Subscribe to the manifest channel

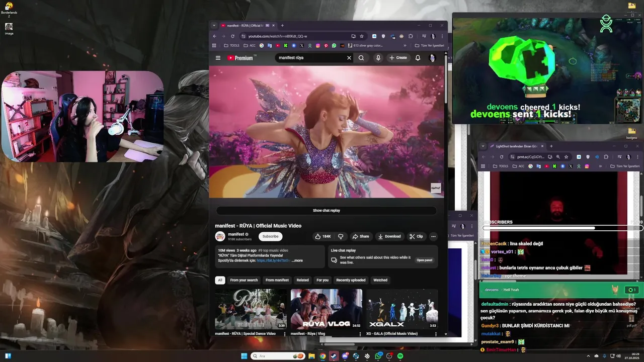[x=270, y=236]
